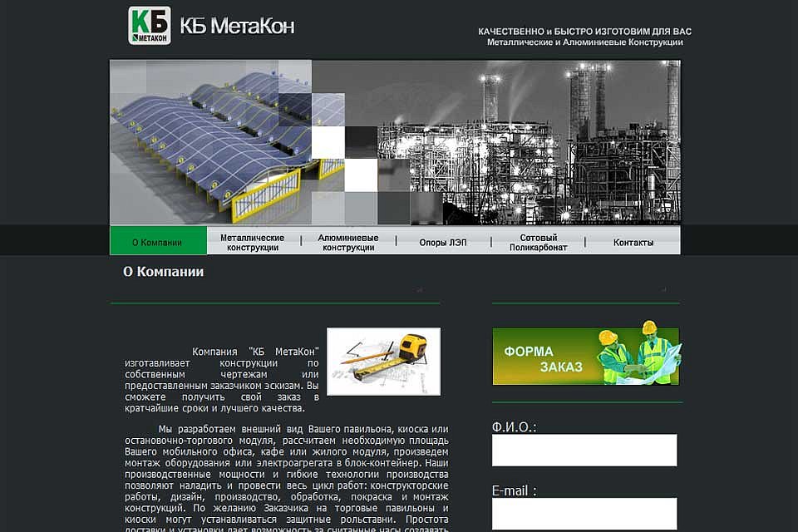Viewport: 798px width, 532px height.
Task: Focus the Ф.И.О. input field
Action: [x=584, y=450]
